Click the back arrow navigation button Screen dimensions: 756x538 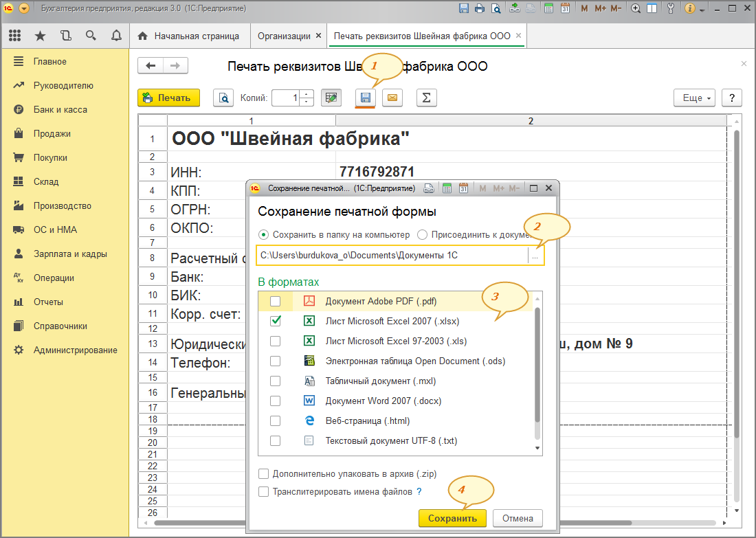151,65
